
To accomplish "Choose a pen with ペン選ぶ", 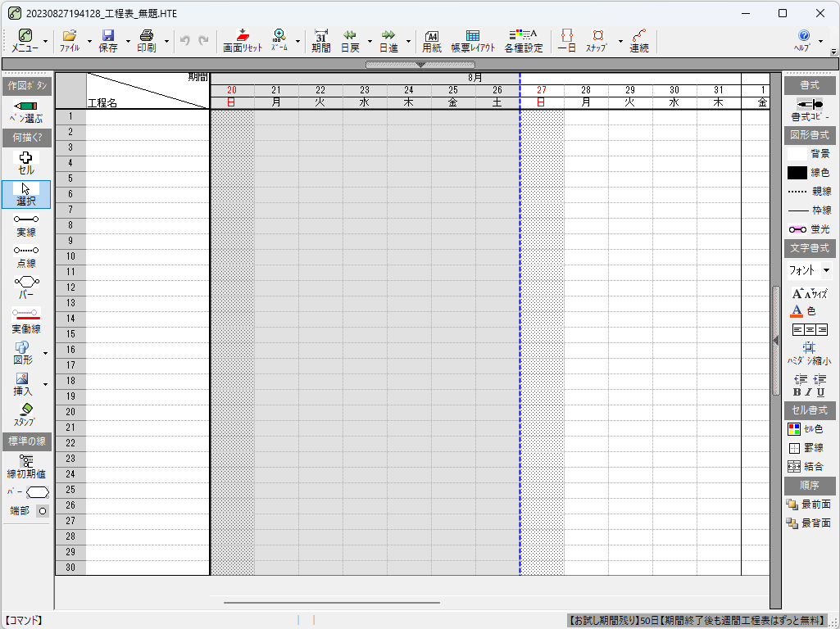I will tap(26, 111).
